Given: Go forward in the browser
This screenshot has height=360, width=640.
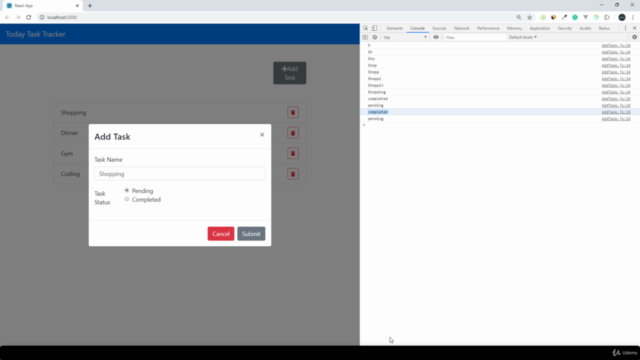Looking at the screenshot, I should (x=18, y=17).
